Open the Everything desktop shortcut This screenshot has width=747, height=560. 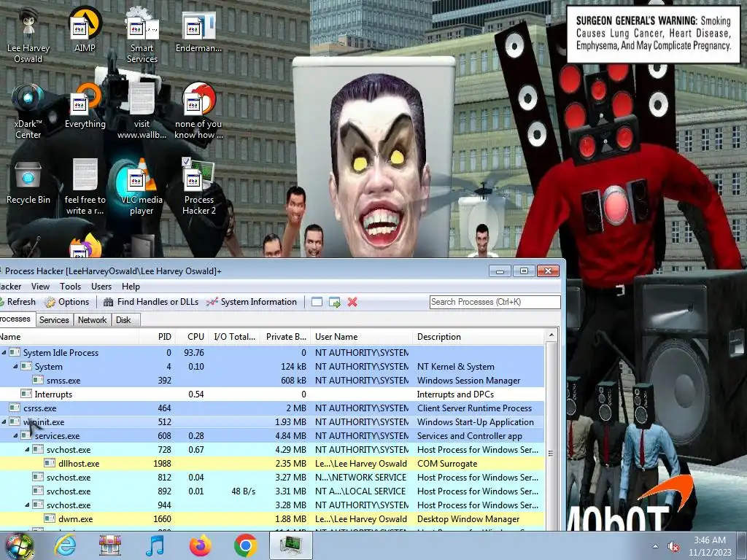[85, 106]
